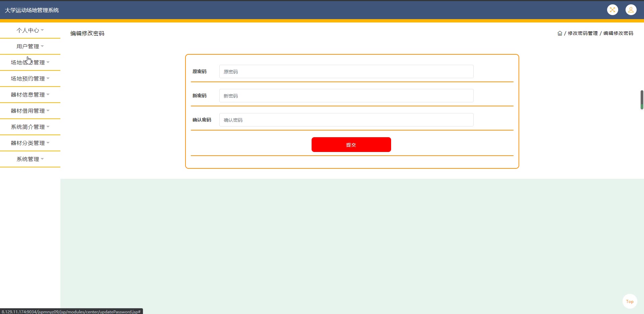Screen dimensions: 644x314
Task: Click the red 提交 button
Action: [351, 145]
